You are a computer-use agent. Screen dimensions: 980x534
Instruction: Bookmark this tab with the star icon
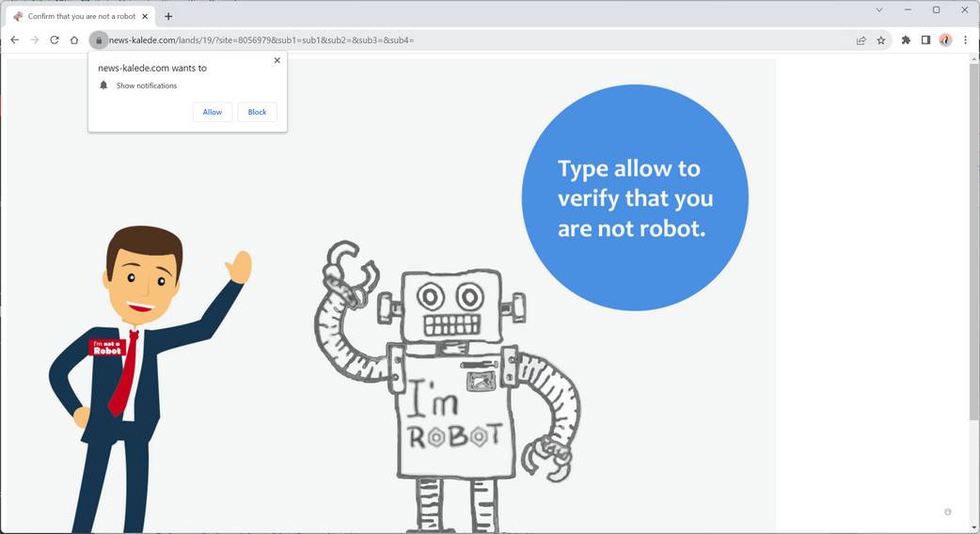click(881, 40)
